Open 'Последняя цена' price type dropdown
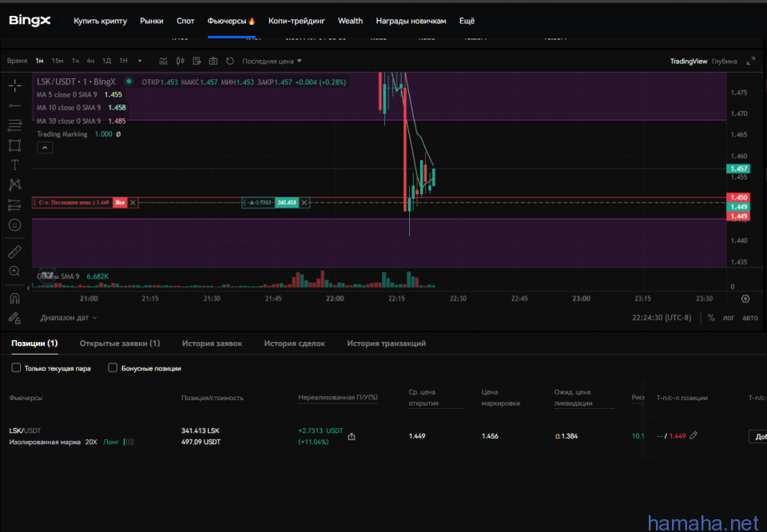This screenshot has width=767, height=532. pos(272,62)
